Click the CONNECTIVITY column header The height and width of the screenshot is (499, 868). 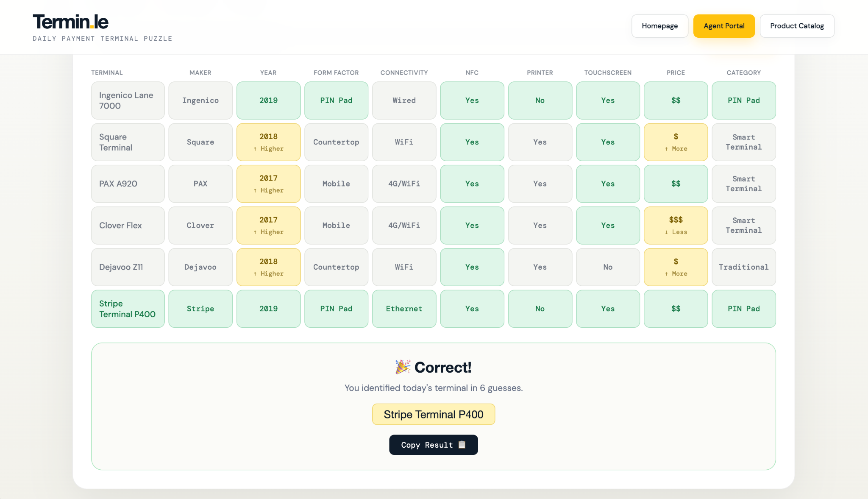coord(404,72)
